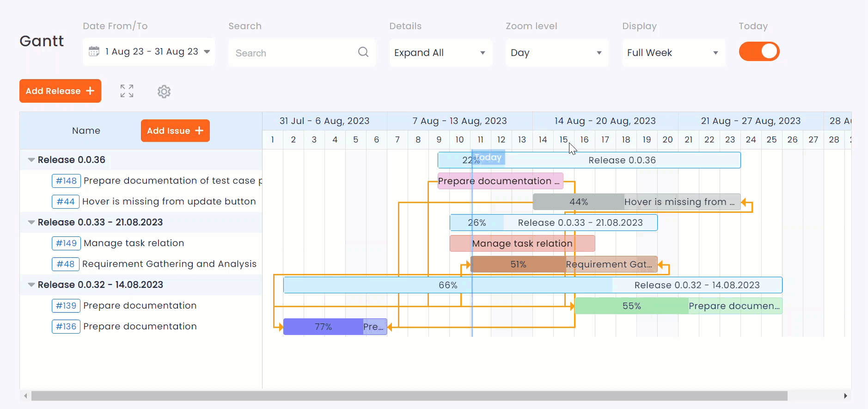Open the Day zoom level dropdown

click(x=556, y=53)
